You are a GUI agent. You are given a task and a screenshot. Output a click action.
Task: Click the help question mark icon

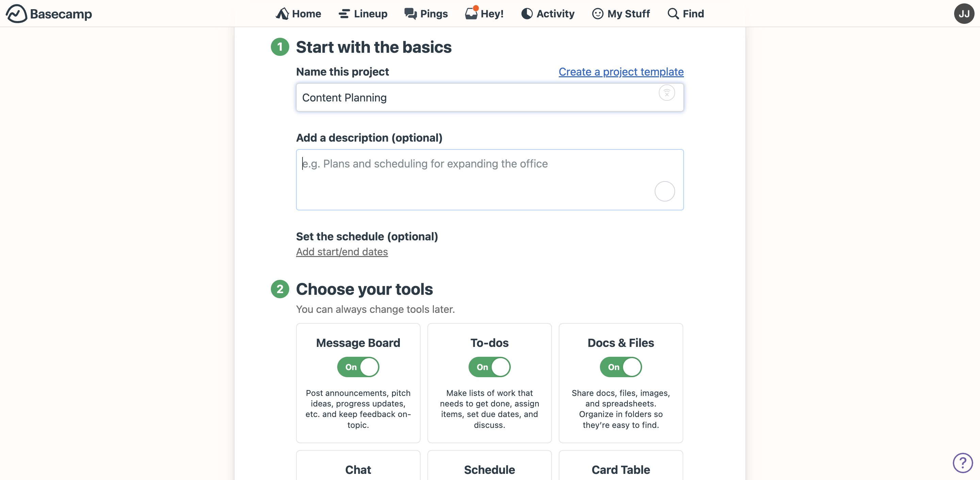click(x=963, y=463)
